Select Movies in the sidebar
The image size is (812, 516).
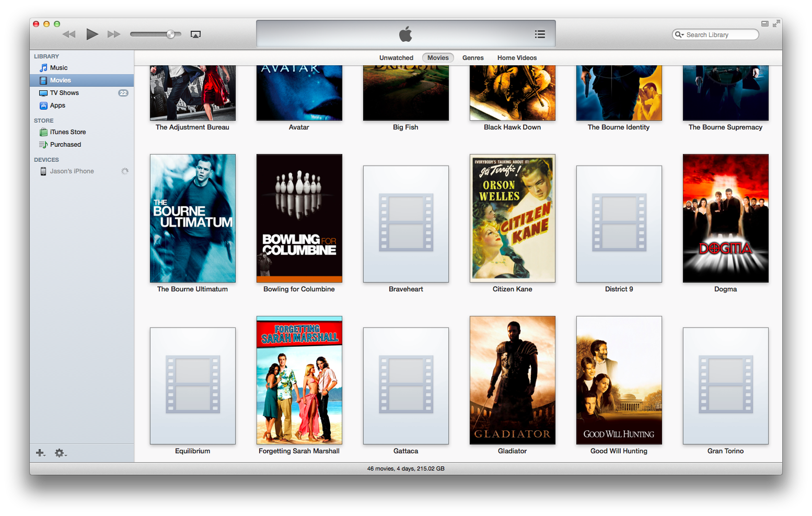[82, 80]
